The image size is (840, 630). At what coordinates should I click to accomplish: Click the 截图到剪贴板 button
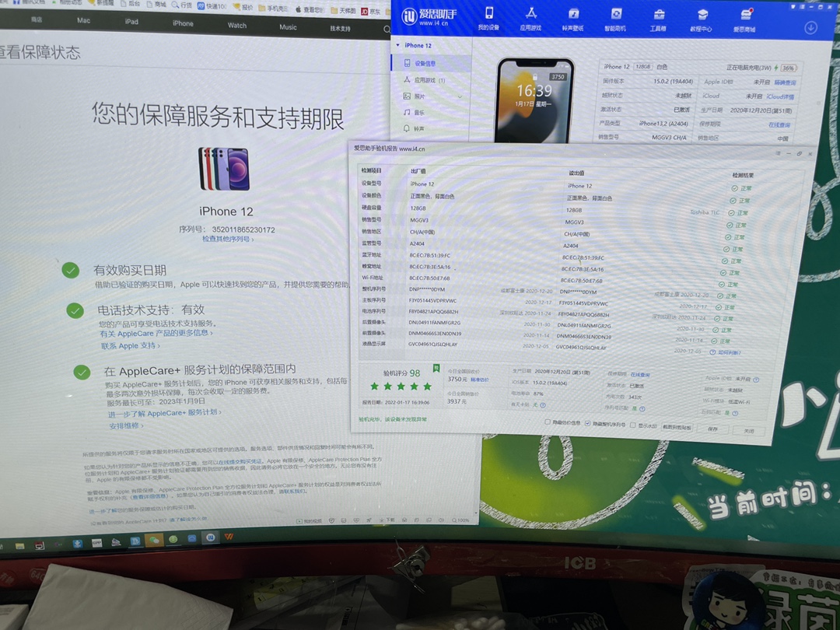click(x=676, y=427)
